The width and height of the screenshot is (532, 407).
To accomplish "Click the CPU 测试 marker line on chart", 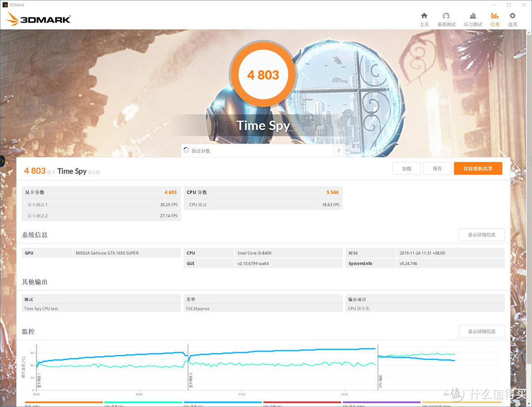I will pos(378,368).
